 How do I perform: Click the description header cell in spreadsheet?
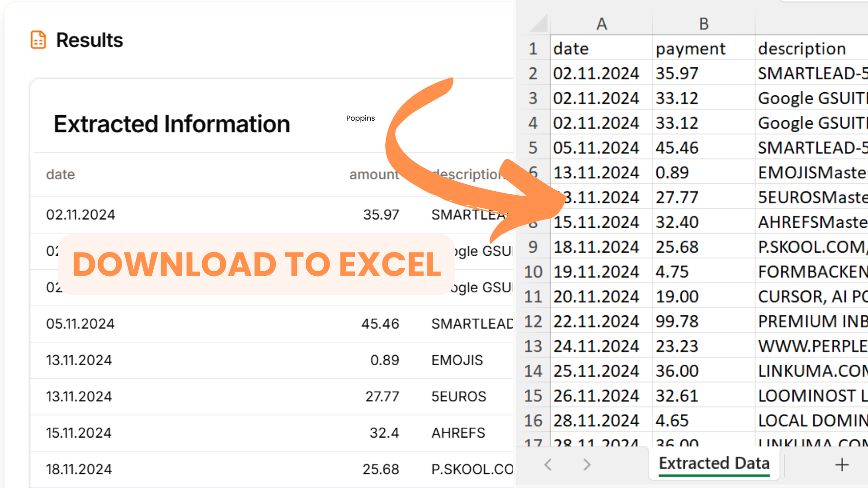pos(802,49)
